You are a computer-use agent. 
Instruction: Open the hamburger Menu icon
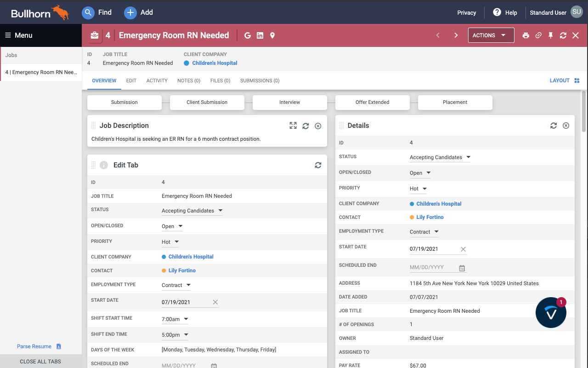pyautogui.click(x=8, y=35)
